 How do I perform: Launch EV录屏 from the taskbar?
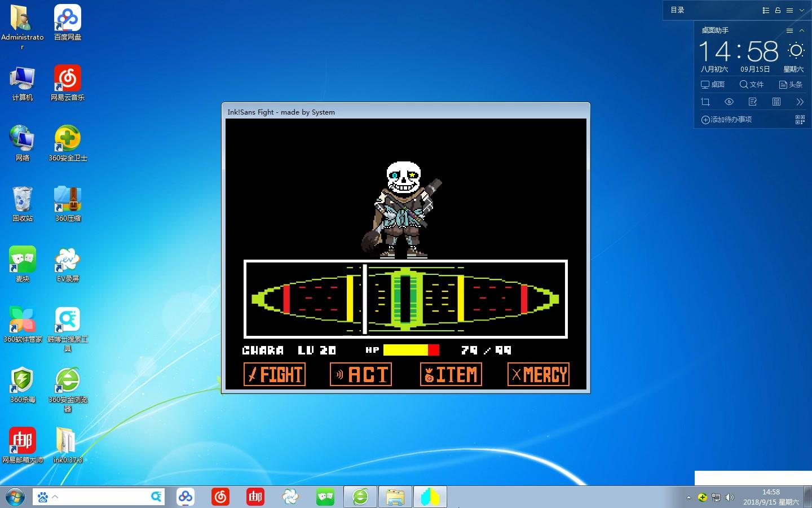pos(290,497)
